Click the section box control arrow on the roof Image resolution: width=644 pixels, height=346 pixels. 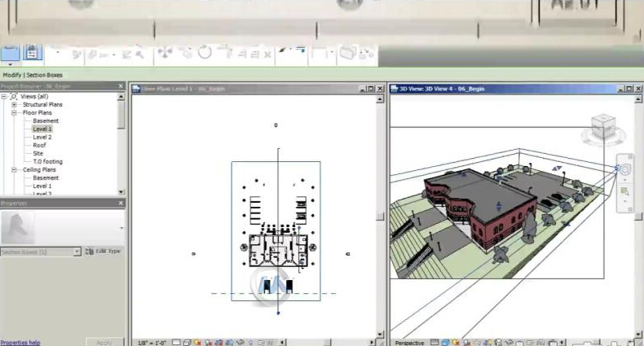pyautogui.click(x=497, y=205)
